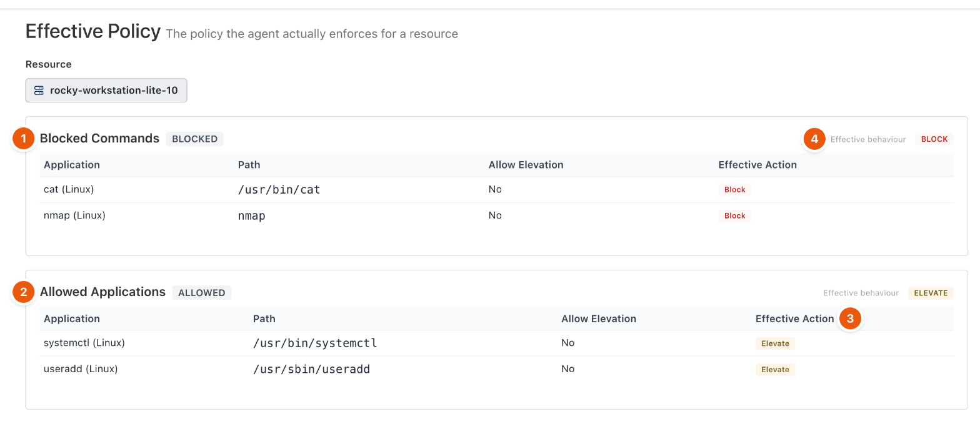
Task: Click the /usr/bin/systemctl path cell
Action: pos(315,343)
